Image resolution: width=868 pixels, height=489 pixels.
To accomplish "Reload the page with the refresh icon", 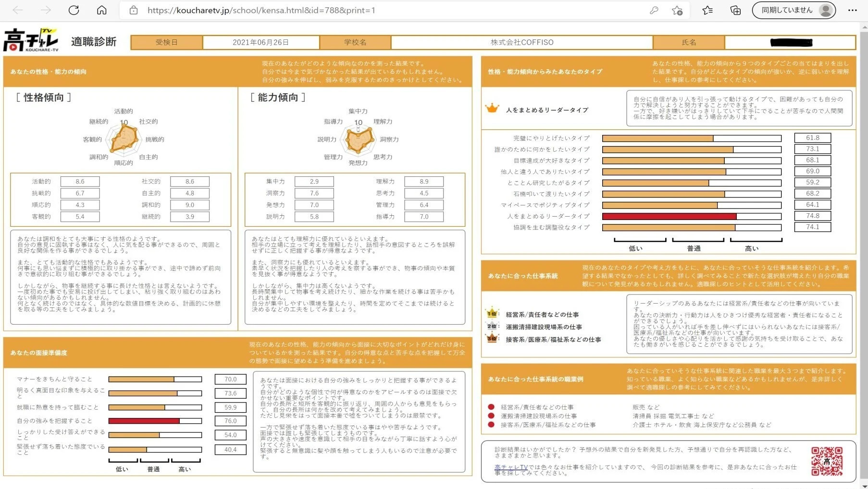I will 74,10.
